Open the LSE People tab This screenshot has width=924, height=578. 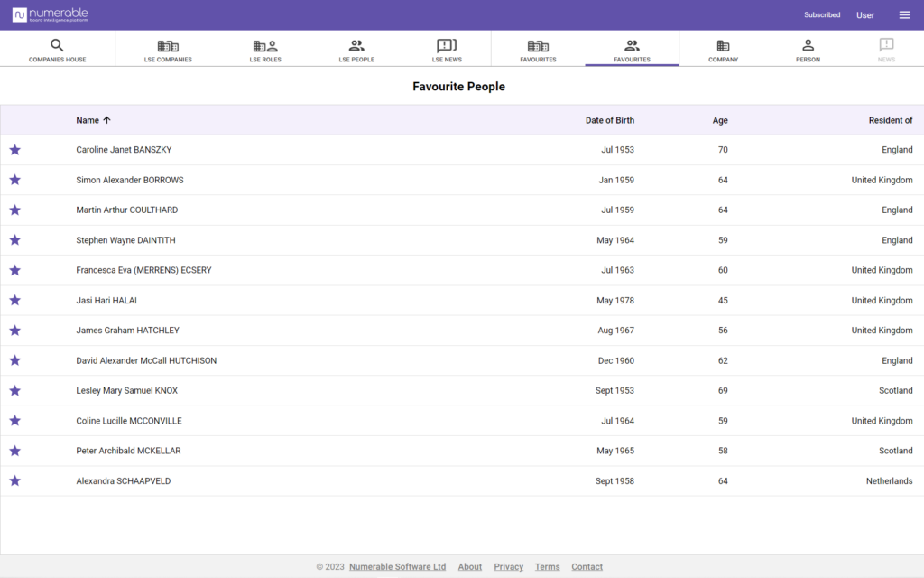click(356, 50)
